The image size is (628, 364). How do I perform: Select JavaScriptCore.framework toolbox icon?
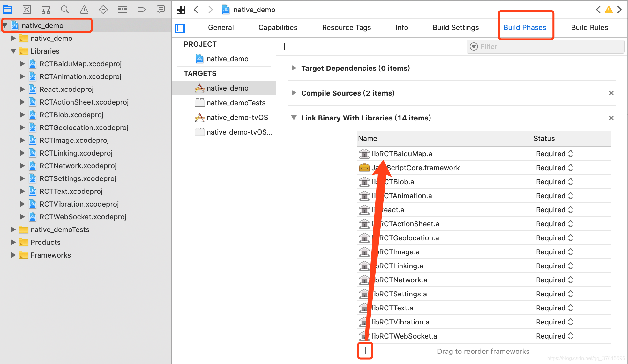pos(364,168)
